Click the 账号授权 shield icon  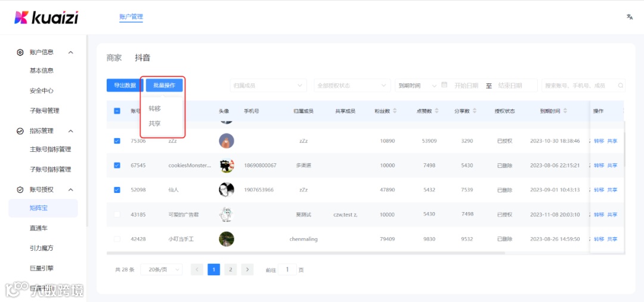(20, 190)
